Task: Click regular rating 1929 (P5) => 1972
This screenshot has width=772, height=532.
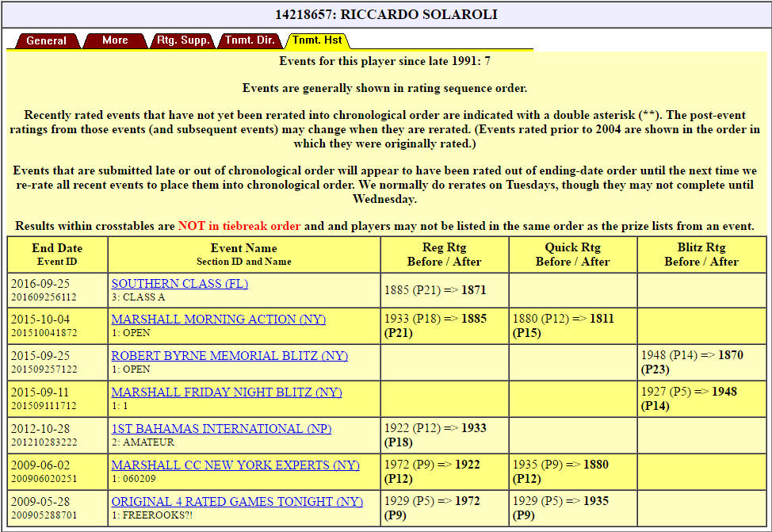Action: [x=432, y=508]
